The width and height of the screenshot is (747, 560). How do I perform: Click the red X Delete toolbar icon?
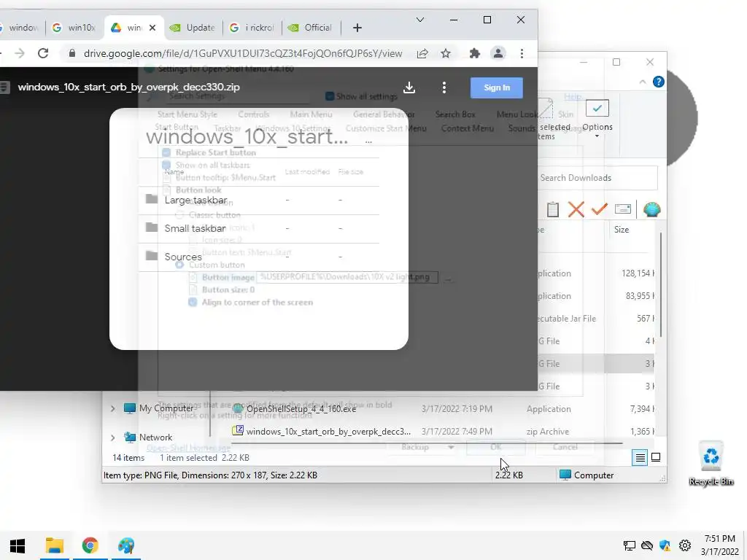pos(576,209)
